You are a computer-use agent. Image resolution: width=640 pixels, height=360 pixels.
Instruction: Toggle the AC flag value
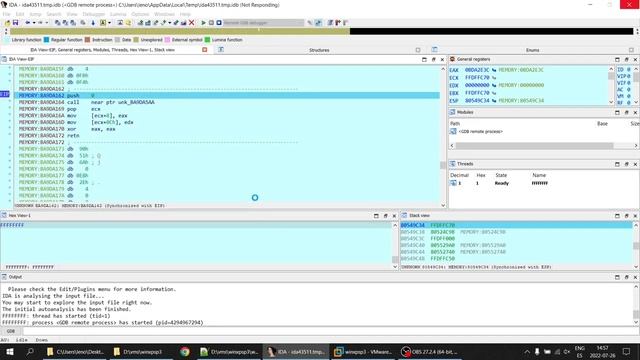tap(629, 89)
